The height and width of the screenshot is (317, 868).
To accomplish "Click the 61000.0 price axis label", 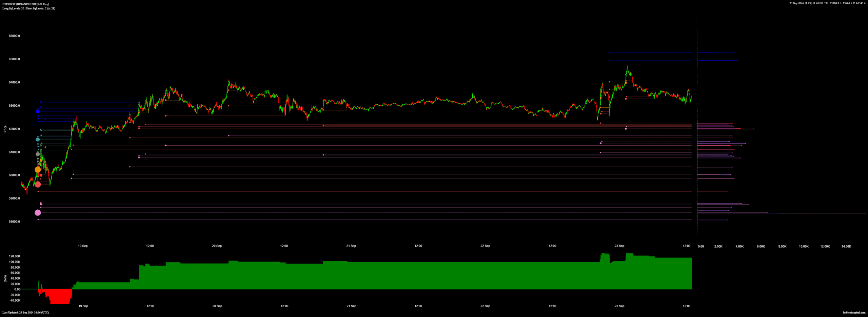I will coord(14,152).
